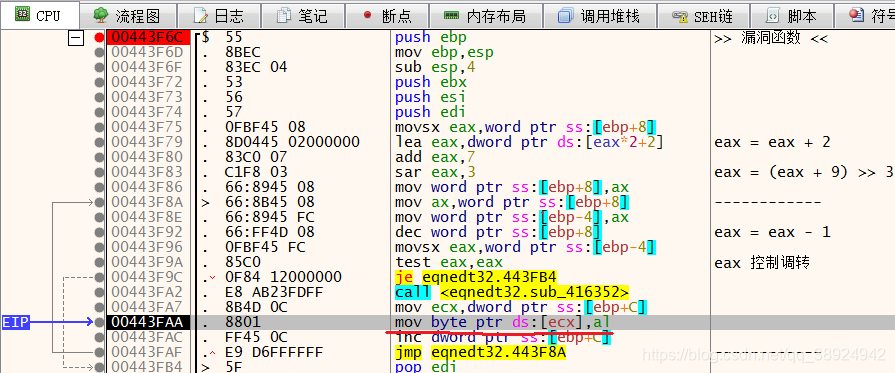Select the comment 'eax 控制调转'
Image resolution: width=895 pixels, height=373 pixels.
(761, 262)
